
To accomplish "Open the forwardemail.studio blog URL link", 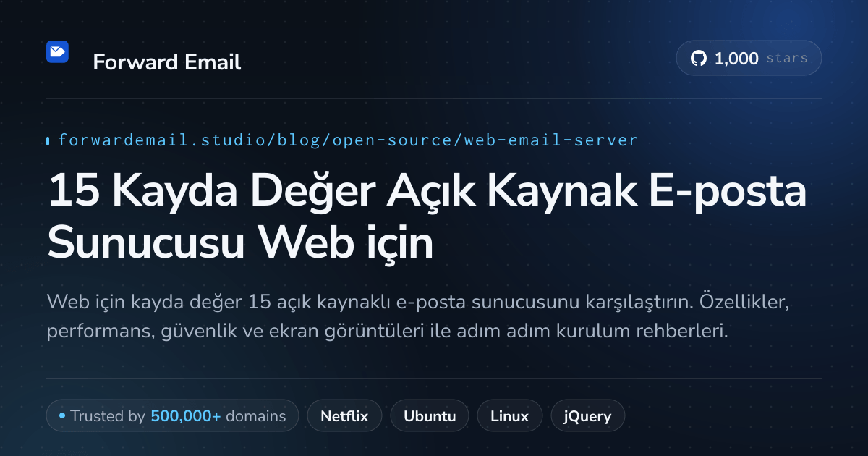I will point(348,140).
